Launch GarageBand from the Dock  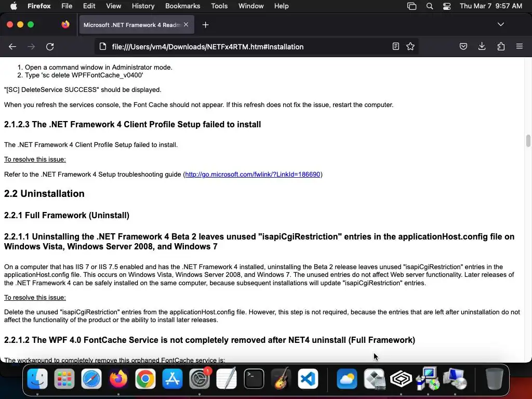[x=281, y=379]
